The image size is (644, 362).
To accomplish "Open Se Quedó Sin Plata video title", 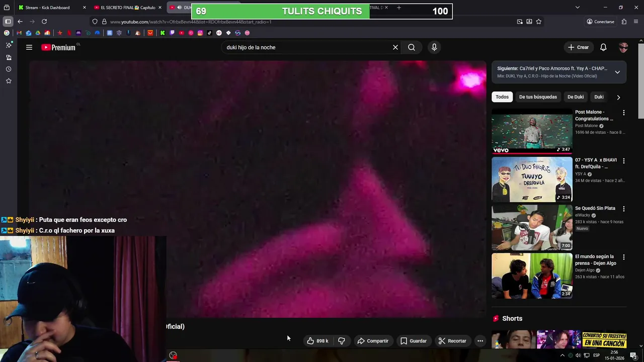I will (x=595, y=208).
